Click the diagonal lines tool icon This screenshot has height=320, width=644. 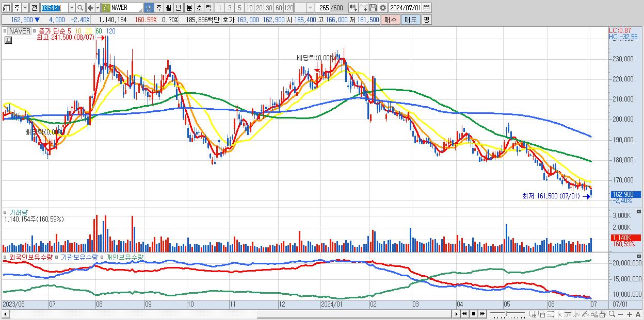[586, 314]
